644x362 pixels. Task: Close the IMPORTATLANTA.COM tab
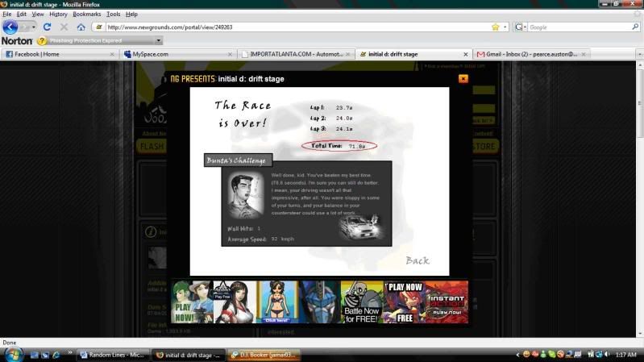coord(348,54)
